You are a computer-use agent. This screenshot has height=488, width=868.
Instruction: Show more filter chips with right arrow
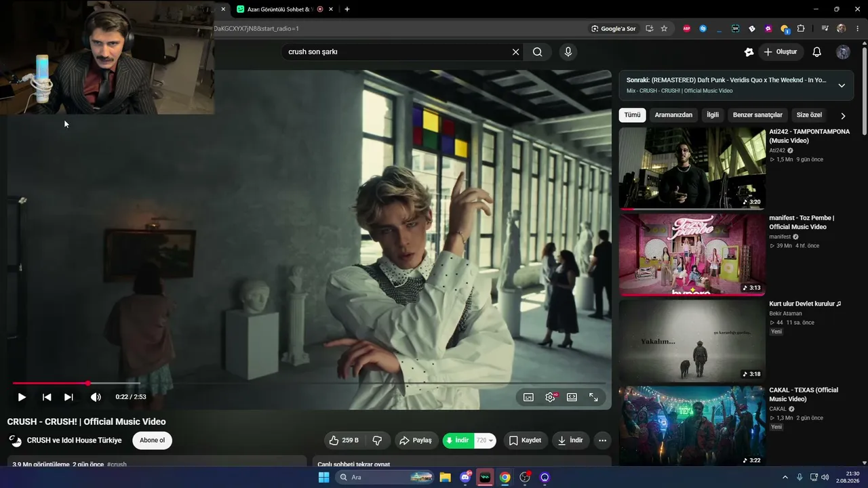point(843,116)
